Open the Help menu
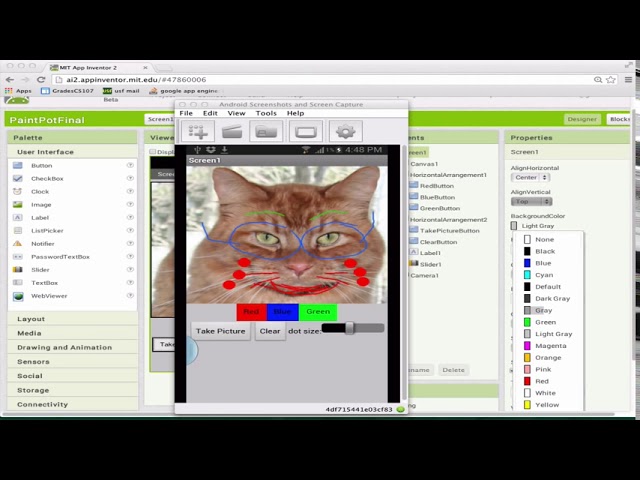 [x=295, y=113]
